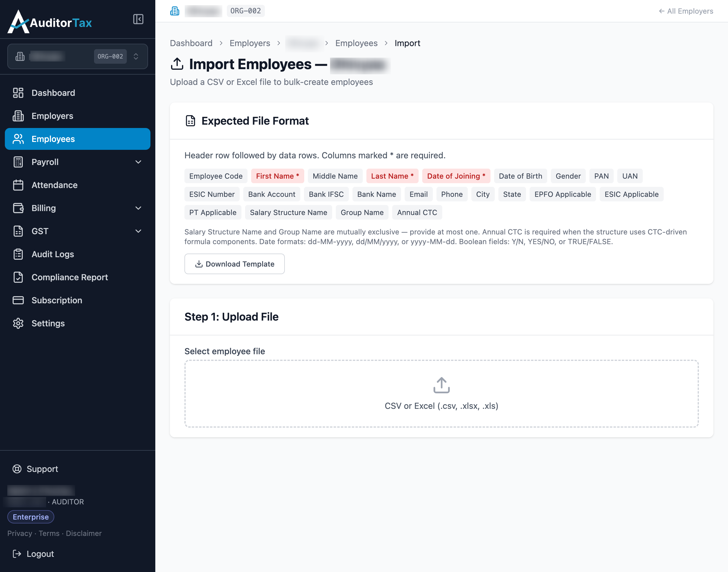Open the Privacy footer link
Screen dimensions: 728x572
tap(20, 533)
